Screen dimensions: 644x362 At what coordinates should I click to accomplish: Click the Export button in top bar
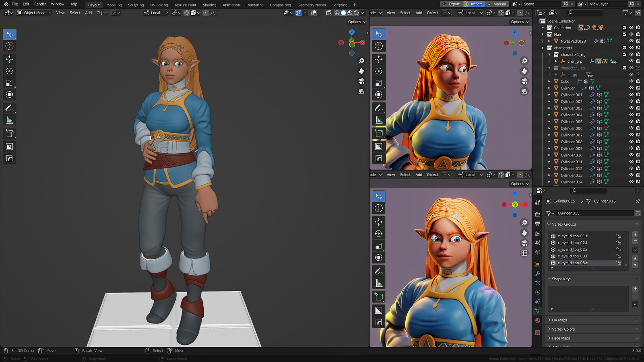point(451,4)
